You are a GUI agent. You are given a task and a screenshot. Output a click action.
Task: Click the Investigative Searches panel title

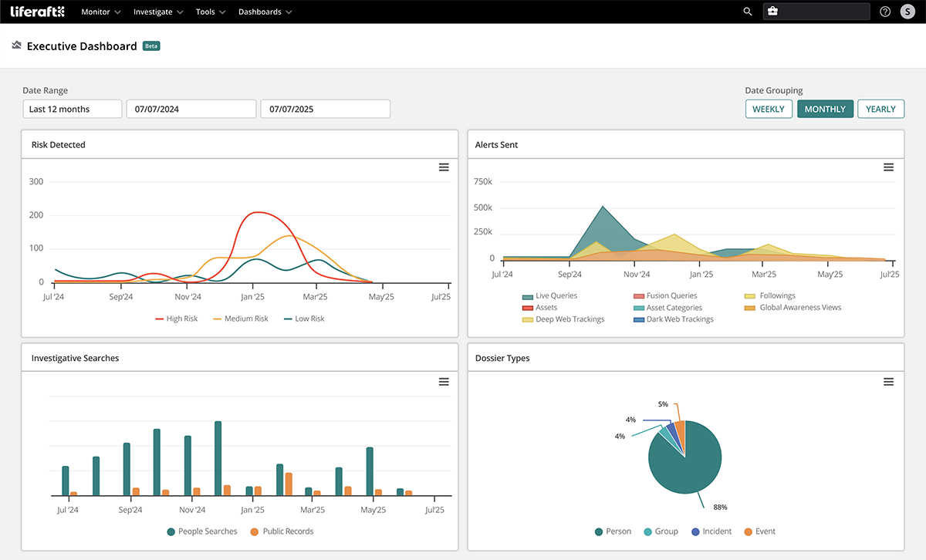tap(76, 358)
